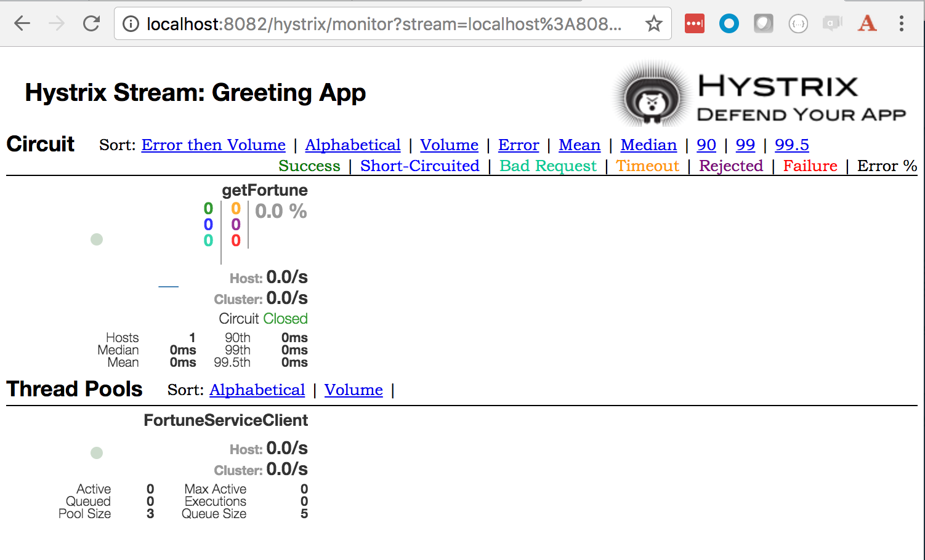The width and height of the screenshot is (925, 560).
Task: Open the curly braces JSON extension icon
Action: [x=798, y=24]
